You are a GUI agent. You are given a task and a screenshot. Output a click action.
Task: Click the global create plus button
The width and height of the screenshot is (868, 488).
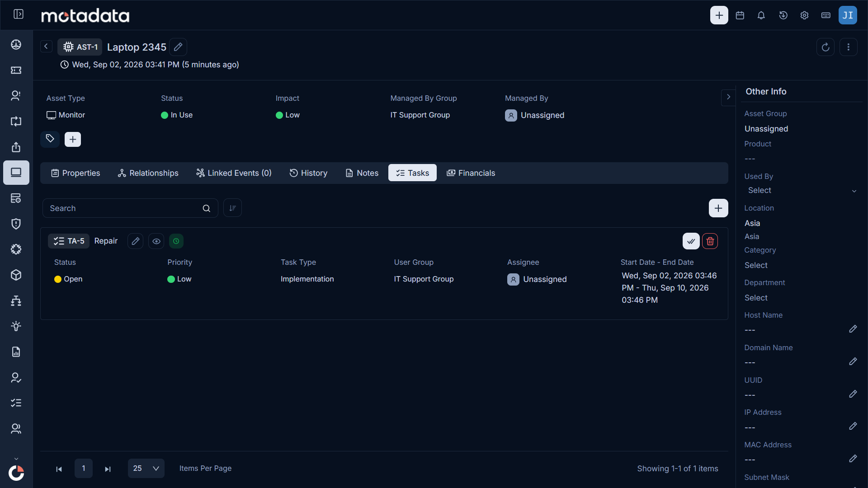click(719, 15)
